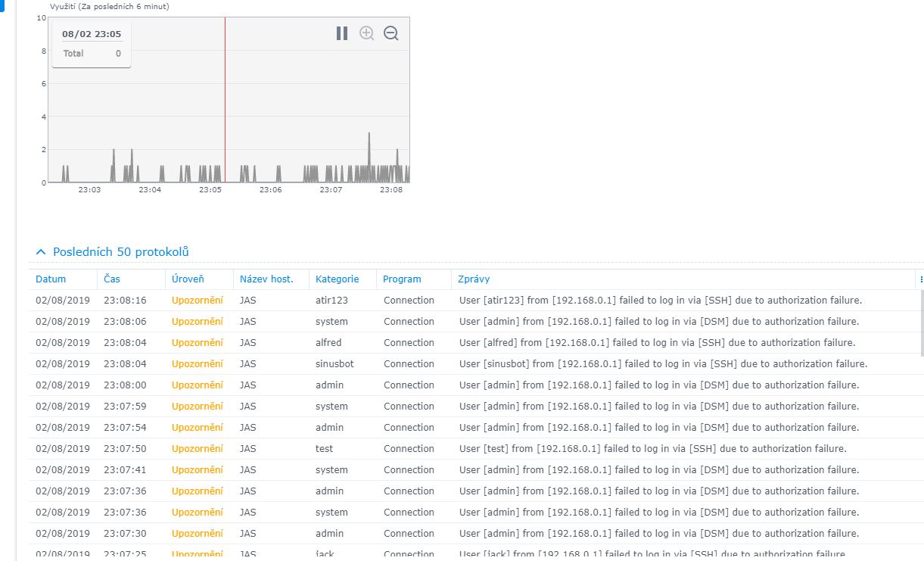
Task: Click the Zprávy column header
Action: pyautogui.click(x=474, y=279)
